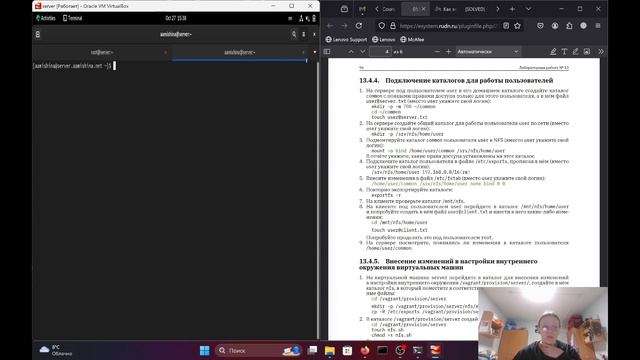
Task: Close the root@server terminal tab
Action: [x=165, y=52]
